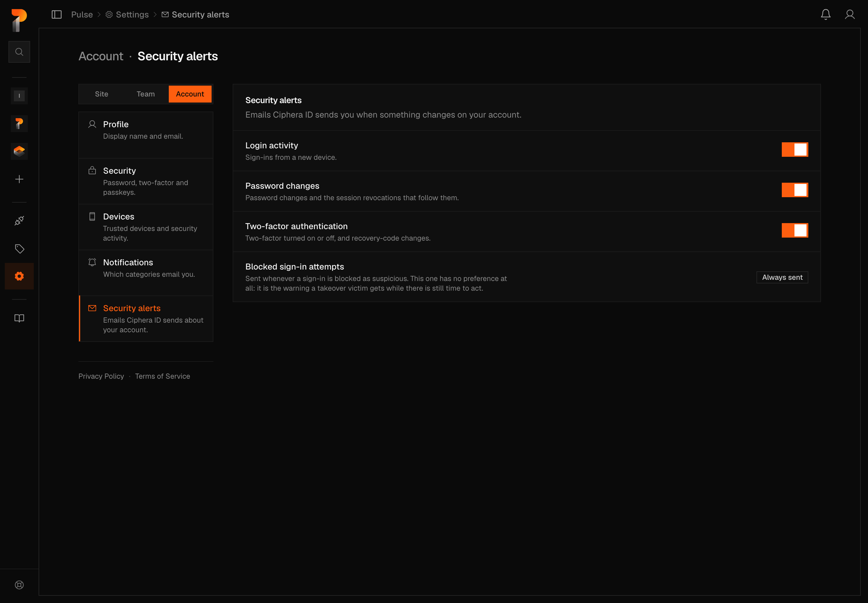Click the 'Blocked sign-in attempts' heading
The image size is (868, 603).
(x=295, y=267)
